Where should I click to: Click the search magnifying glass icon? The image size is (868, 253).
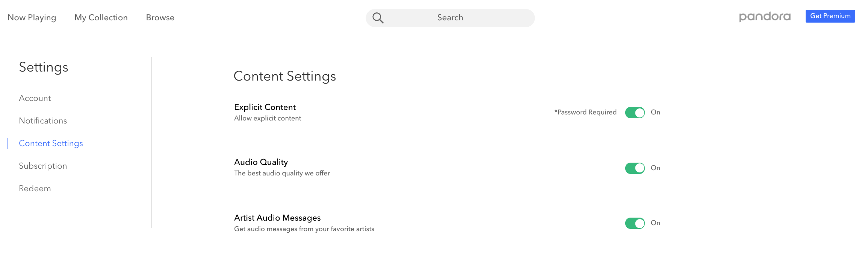[378, 17]
